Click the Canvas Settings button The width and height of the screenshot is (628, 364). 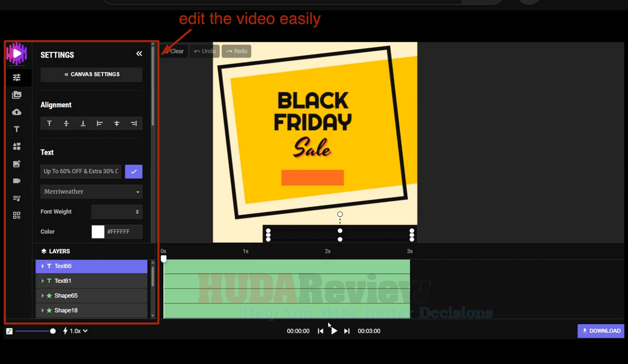point(91,74)
